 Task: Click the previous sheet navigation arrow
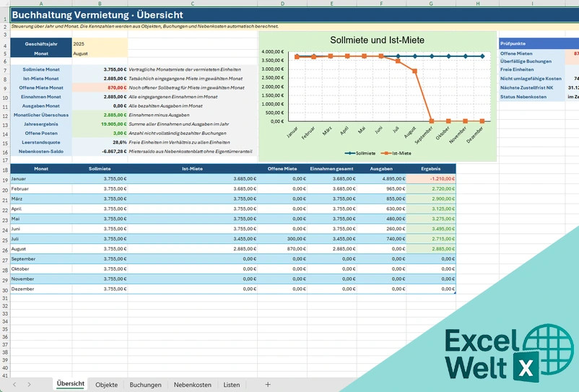14,385
